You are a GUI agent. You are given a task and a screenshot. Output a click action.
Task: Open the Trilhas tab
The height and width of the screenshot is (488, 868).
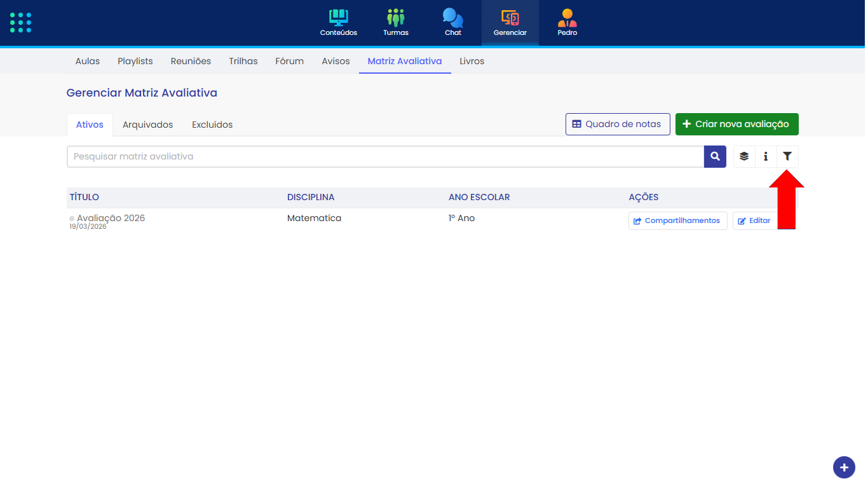pyautogui.click(x=243, y=61)
